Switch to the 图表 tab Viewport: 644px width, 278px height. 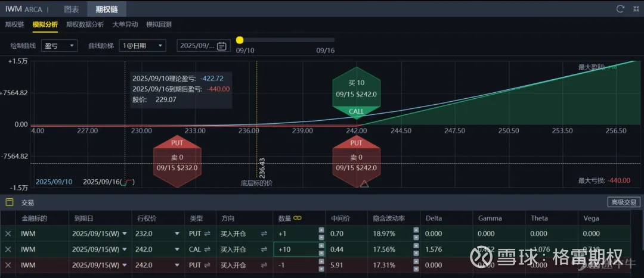tap(72, 9)
